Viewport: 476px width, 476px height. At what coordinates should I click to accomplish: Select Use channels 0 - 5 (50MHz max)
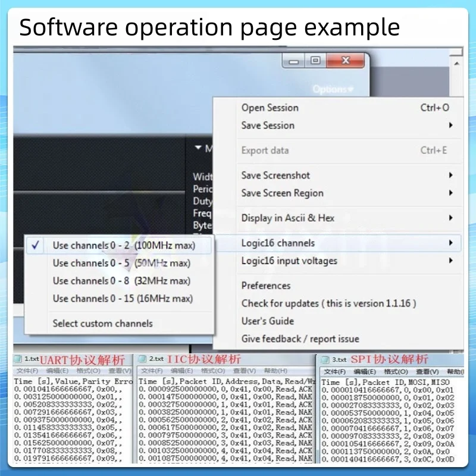[119, 263]
